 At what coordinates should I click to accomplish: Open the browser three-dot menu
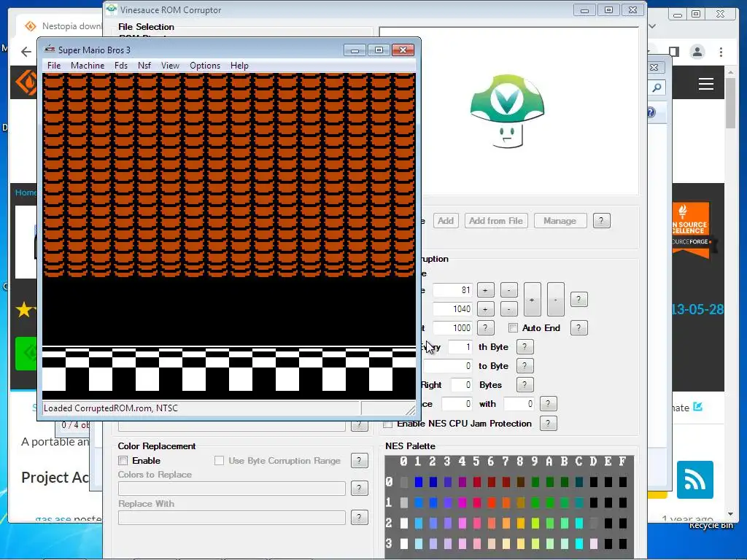click(721, 52)
